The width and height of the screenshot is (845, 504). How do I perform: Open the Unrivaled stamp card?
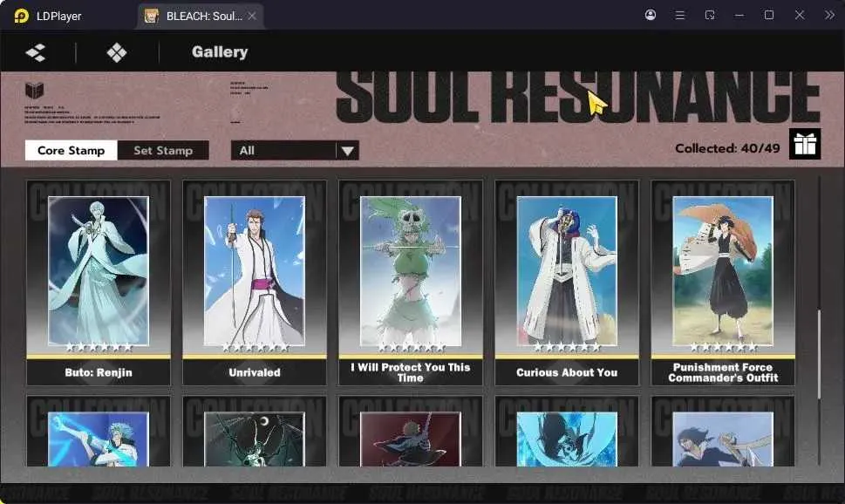(255, 283)
